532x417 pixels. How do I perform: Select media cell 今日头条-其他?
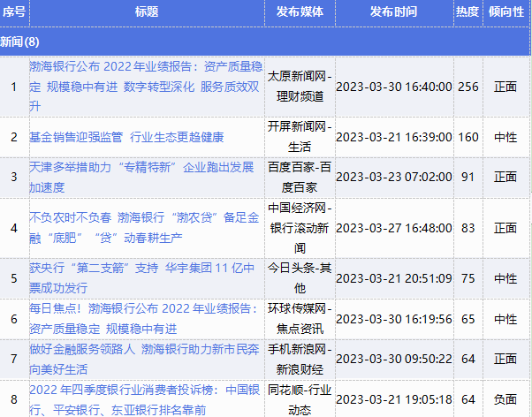coord(300,278)
